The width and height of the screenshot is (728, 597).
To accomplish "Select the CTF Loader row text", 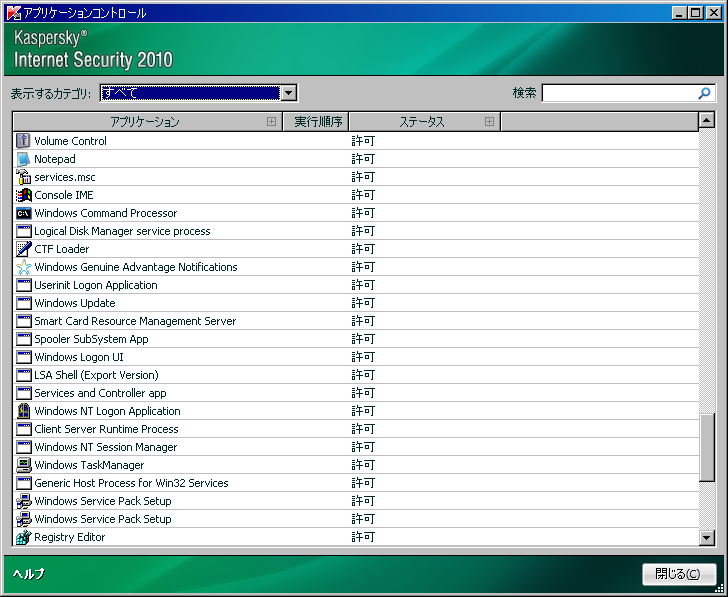I will 62,249.
